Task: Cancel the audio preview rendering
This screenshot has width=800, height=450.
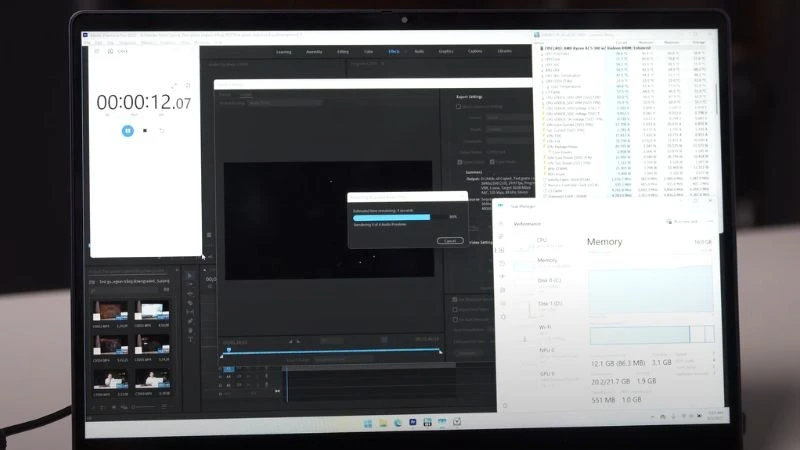Action: [x=450, y=240]
